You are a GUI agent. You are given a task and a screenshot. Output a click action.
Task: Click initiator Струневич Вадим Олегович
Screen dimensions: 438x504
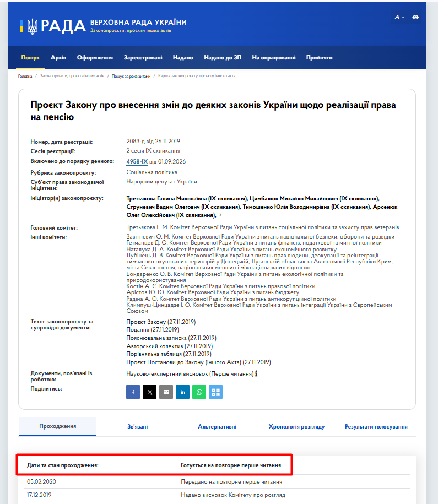pyautogui.click(x=183, y=207)
